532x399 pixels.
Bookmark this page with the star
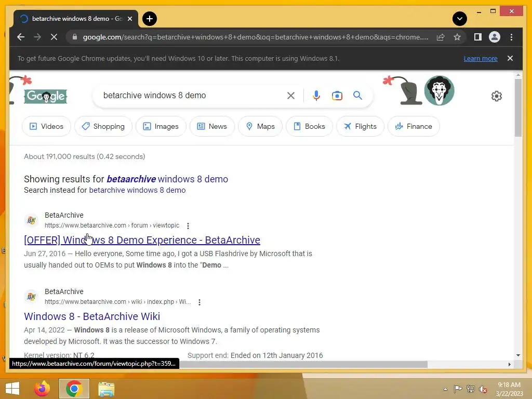click(x=457, y=37)
